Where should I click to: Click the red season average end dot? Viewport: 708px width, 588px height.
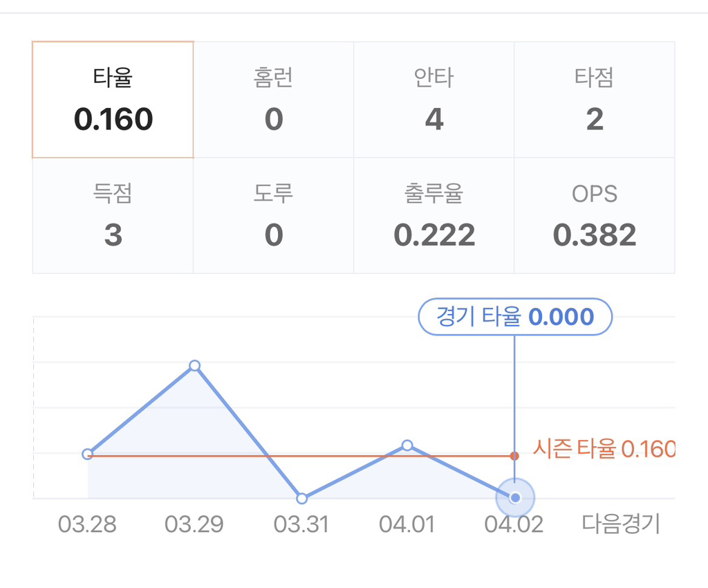click(x=514, y=456)
